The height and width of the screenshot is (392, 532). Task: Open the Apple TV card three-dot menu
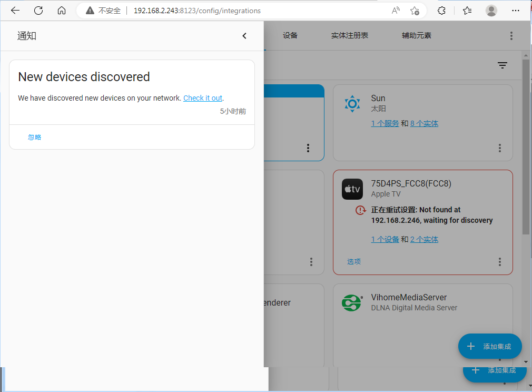coord(500,262)
